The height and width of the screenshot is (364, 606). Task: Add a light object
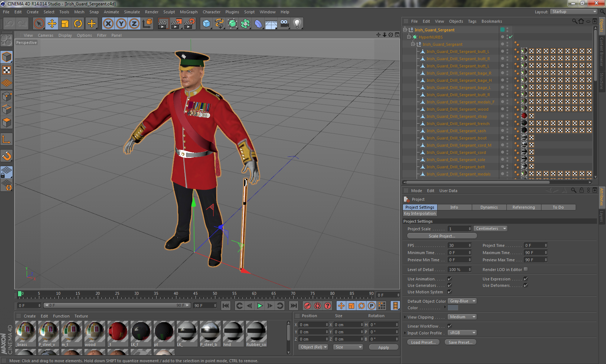pos(297,24)
